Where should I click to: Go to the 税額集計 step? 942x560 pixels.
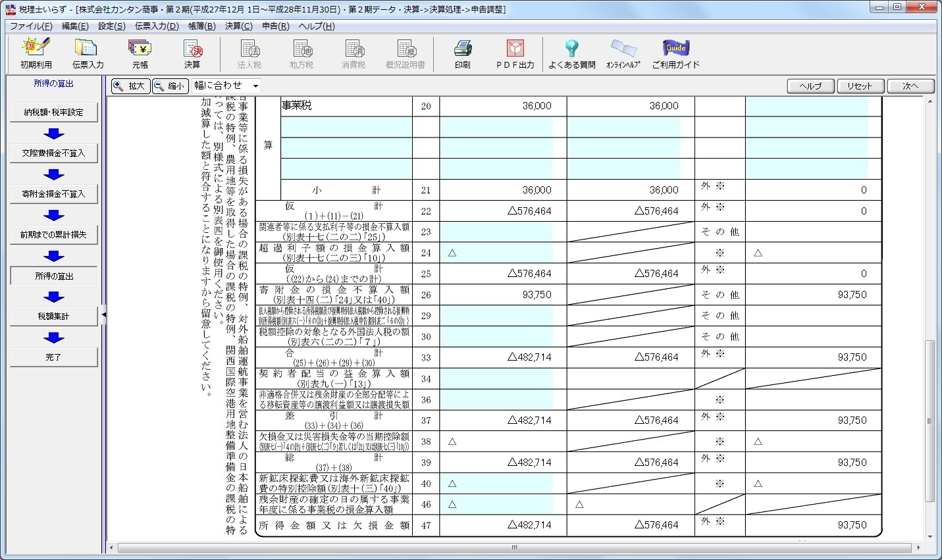tap(53, 317)
